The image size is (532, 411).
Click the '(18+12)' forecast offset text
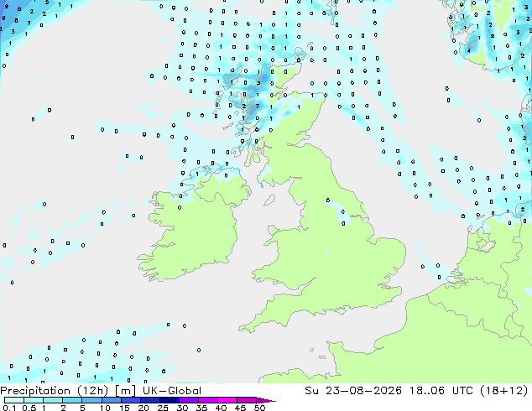504,391
